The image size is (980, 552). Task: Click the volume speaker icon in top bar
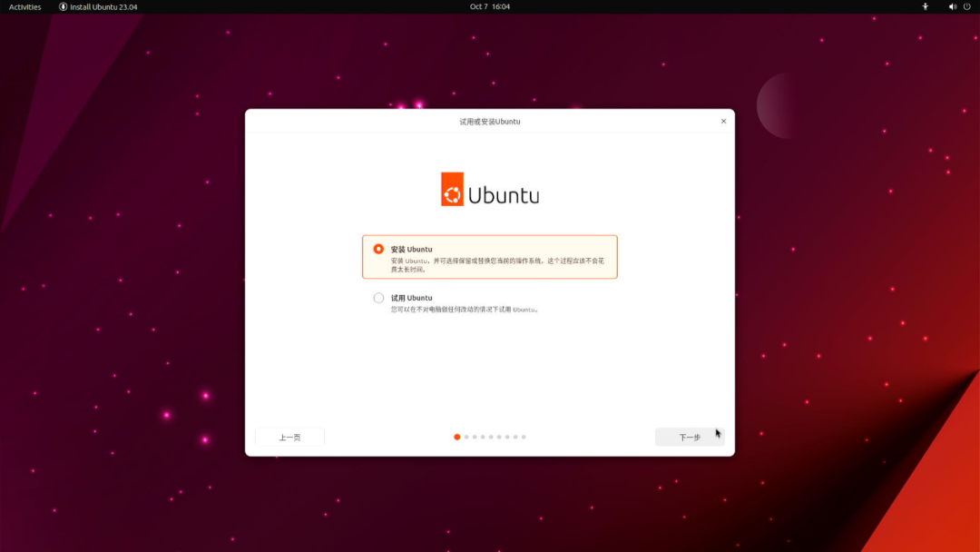[952, 7]
